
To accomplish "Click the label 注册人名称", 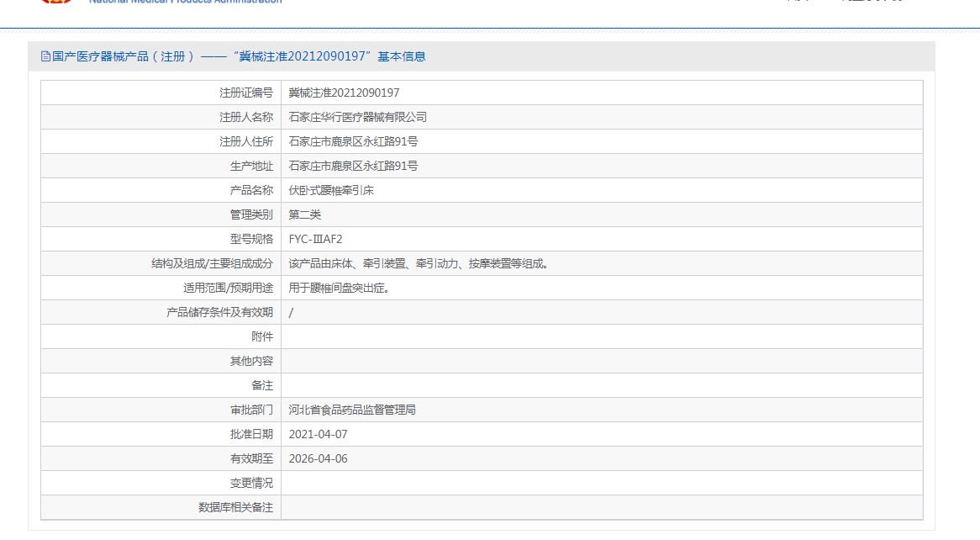I will click(x=246, y=117).
